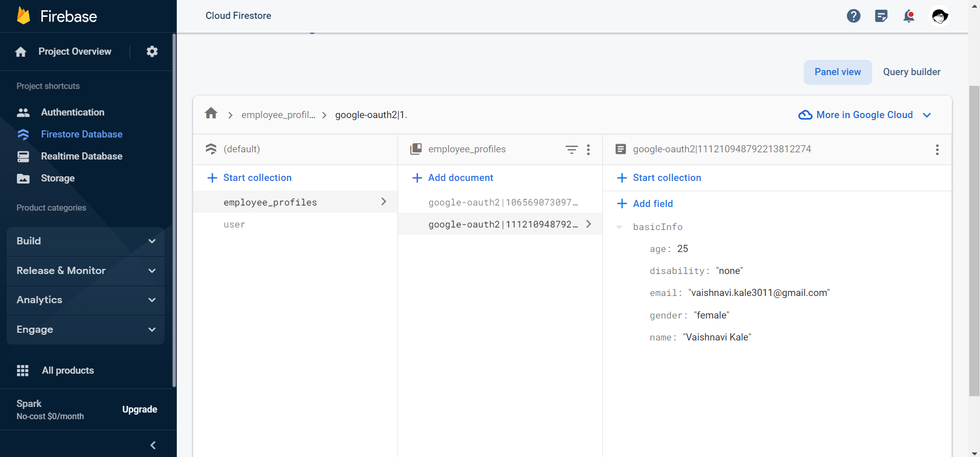Select document google-oauth2|111210948792

tap(500, 224)
